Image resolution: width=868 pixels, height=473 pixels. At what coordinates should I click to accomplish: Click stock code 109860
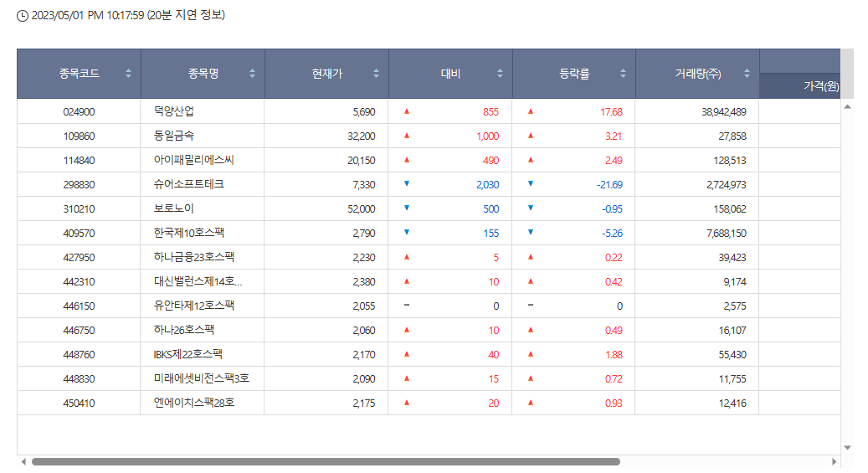click(x=79, y=136)
